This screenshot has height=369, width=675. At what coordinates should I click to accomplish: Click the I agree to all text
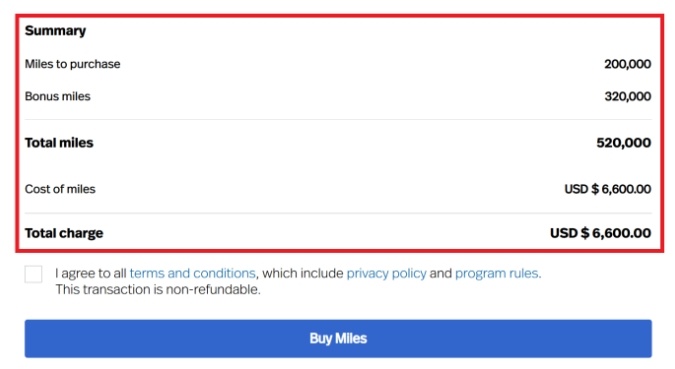[x=90, y=273]
